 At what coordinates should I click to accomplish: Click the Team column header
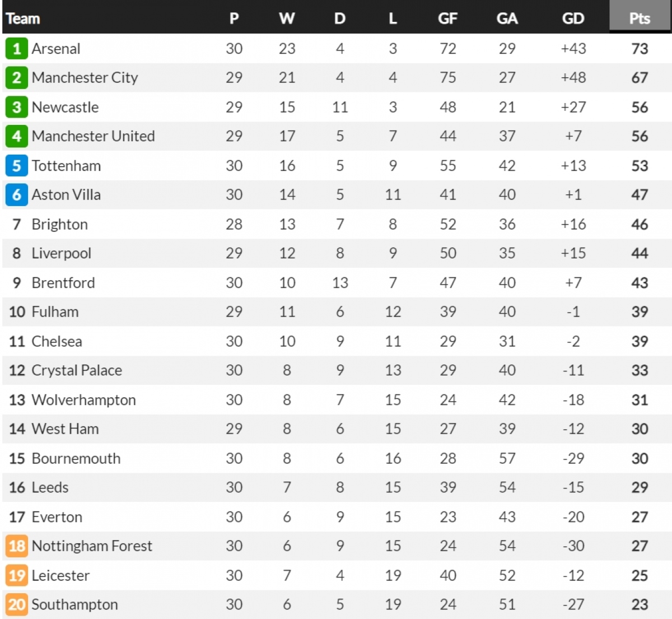(x=23, y=18)
